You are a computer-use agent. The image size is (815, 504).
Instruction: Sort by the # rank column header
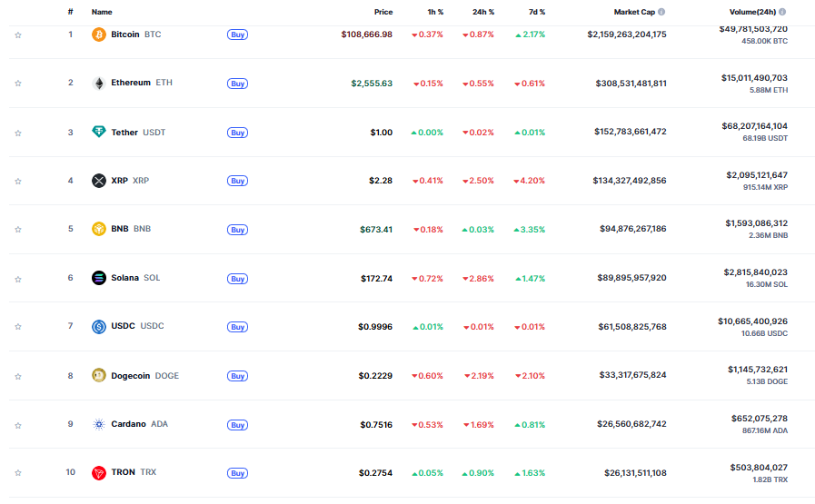[x=70, y=12]
